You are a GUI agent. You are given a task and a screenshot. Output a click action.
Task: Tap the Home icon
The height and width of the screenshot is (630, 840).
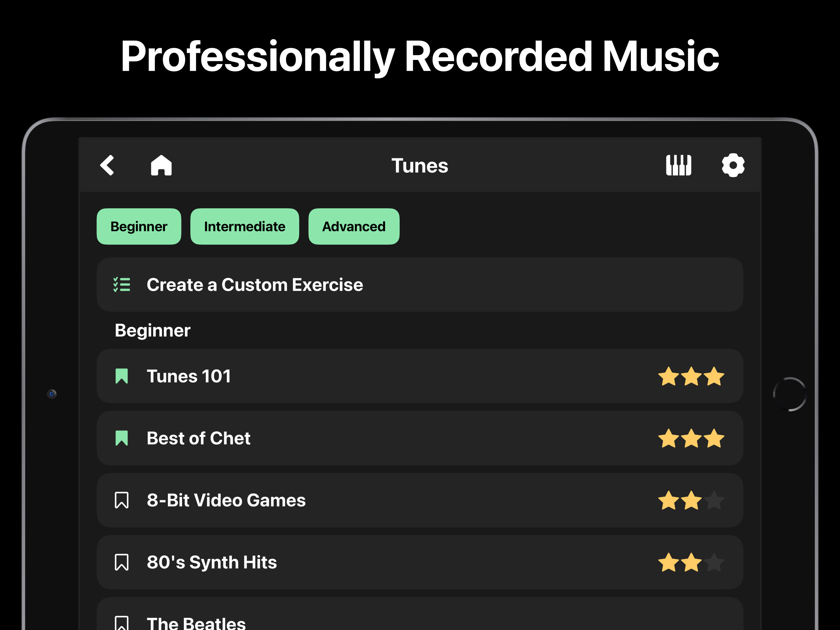click(161, 165)
